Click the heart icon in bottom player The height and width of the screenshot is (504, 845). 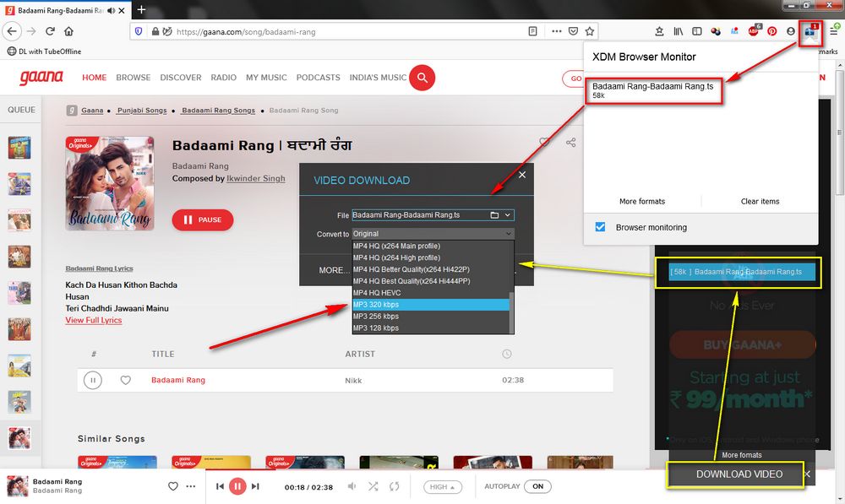pos(173,486)
